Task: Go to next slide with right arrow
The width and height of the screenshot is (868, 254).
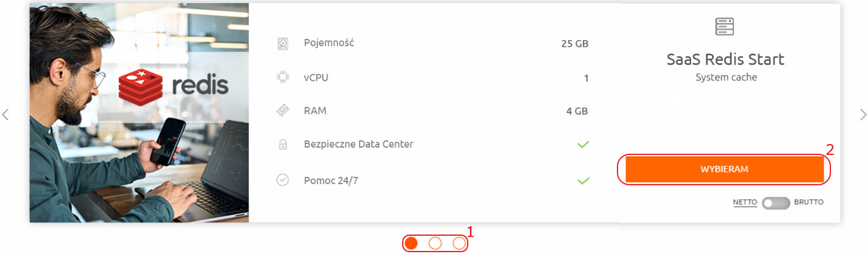Action: (863, 114)
